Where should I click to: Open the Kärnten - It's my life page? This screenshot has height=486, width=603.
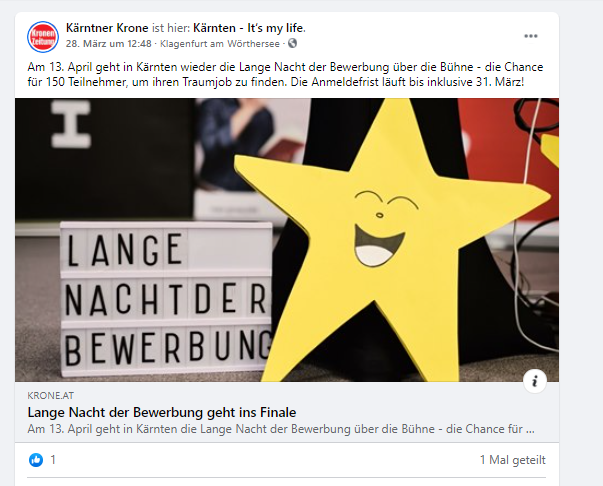pyautogui.click(x=249, y=28)
